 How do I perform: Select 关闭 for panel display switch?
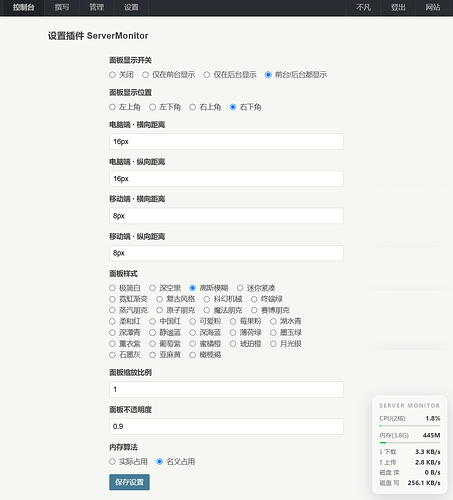[112, 75]
